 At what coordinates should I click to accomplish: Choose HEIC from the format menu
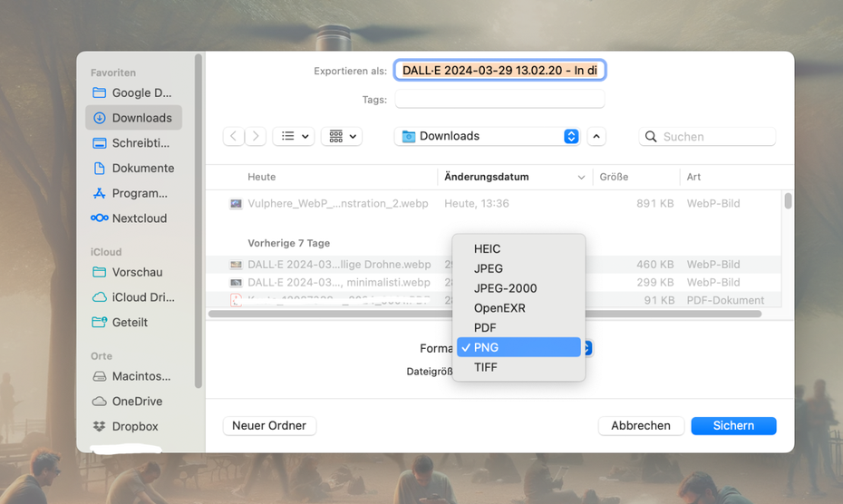click(487, 248)
